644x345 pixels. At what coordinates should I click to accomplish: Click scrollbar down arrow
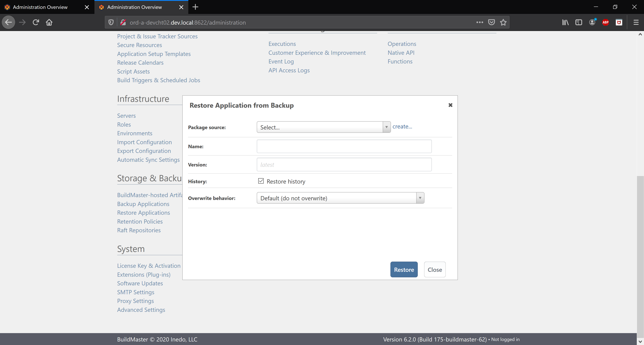[x=640, y=341]
